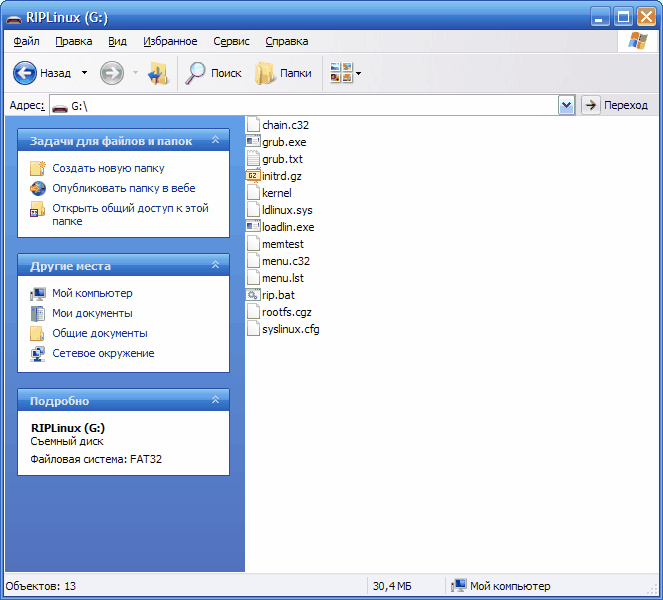Open the Сервис menu
663x600 pixels.
tap(231, 41)
